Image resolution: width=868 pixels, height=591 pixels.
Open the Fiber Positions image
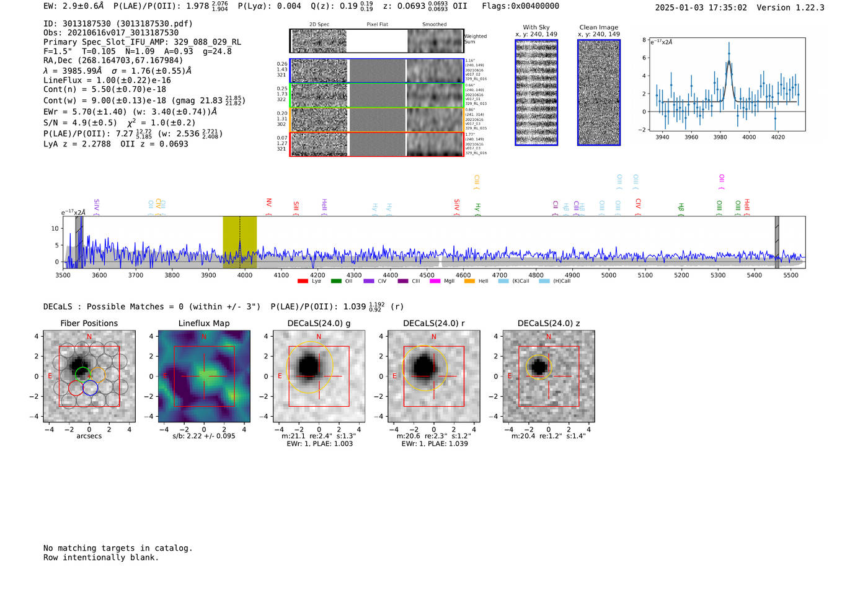point(89,376)
